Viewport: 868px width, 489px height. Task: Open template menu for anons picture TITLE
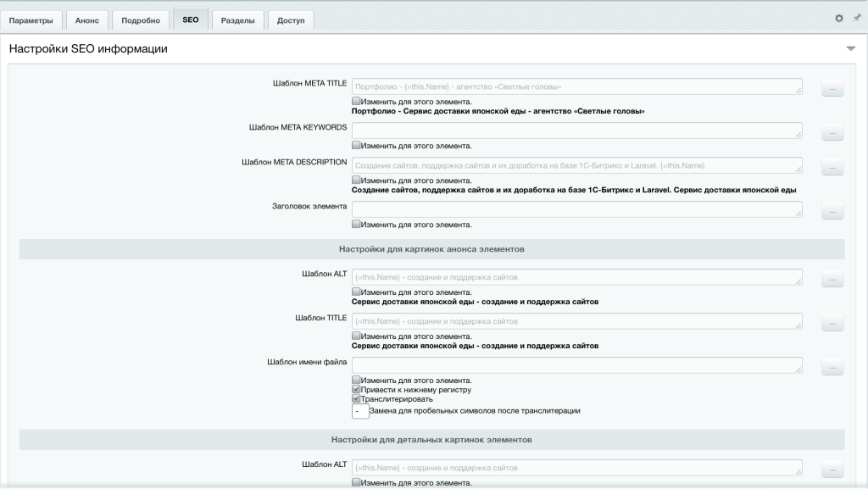point(832,323)
